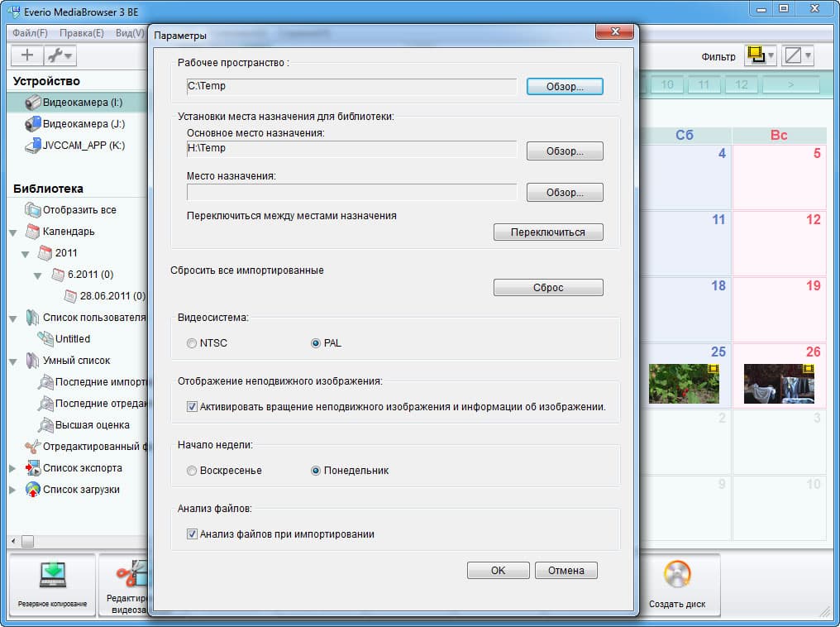The width and height of the screenshot is (840, 627).
Task: Open the yellow filter video dropdown
Action: click(x=760, y=55)
